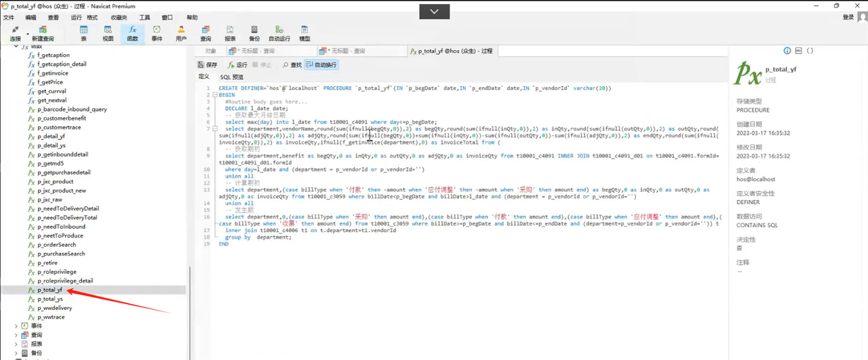Expand the 事件 tree node

click(16, 326)
